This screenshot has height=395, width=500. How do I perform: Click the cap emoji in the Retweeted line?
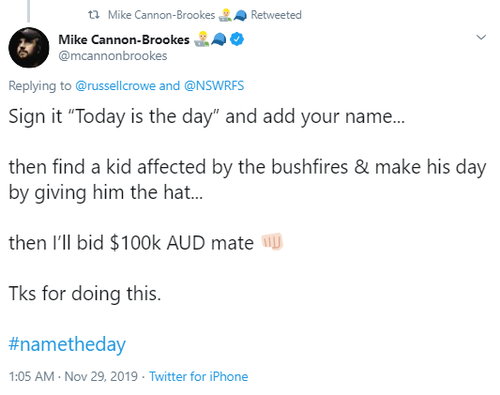pos(240,15)
